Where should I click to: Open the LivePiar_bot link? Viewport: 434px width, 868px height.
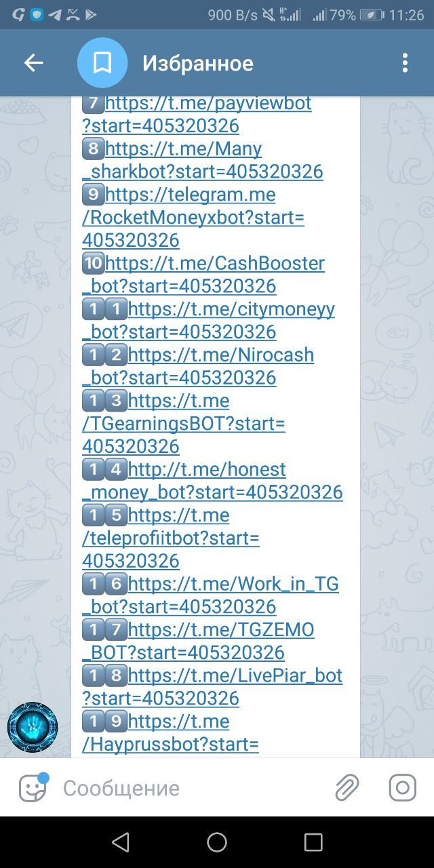212,687
